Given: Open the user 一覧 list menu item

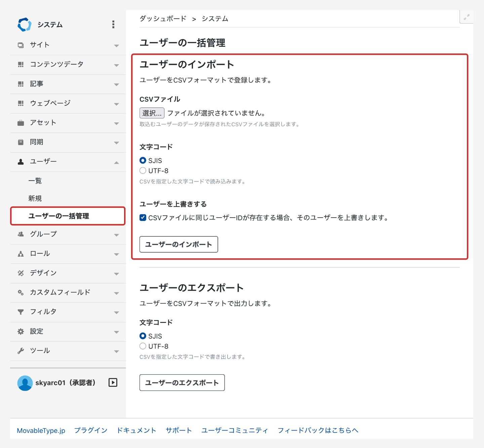Looking at the screenshot, I should point(35,181).
